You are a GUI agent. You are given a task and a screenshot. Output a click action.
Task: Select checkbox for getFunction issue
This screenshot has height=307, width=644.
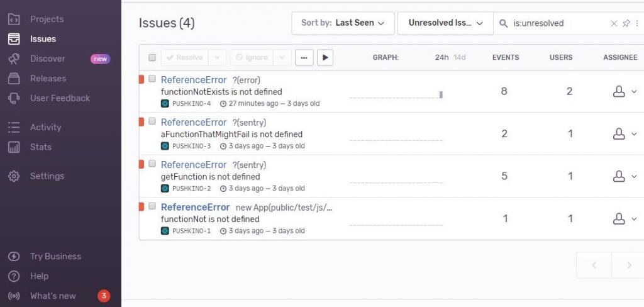coord(152,163)
